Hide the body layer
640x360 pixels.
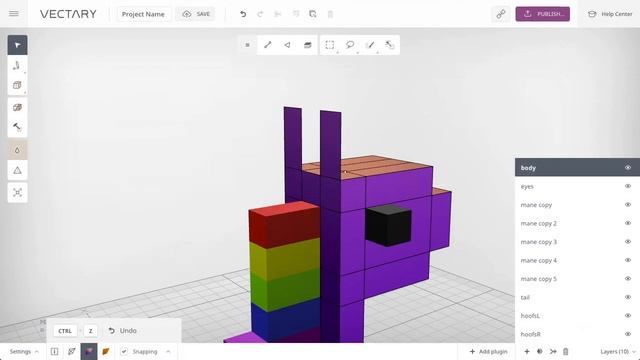point(628,168)
